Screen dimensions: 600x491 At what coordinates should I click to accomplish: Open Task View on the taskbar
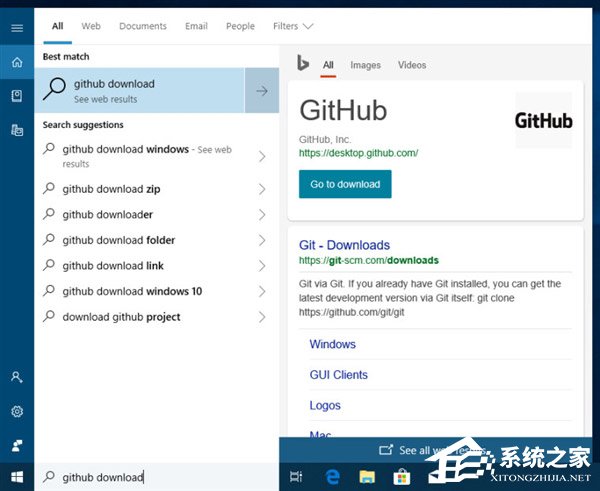point(296,477)
